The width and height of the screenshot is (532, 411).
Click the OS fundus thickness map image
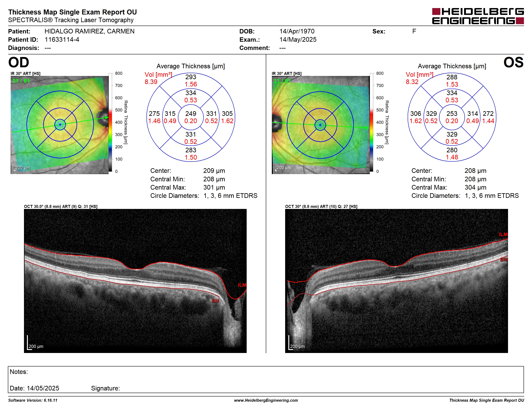tap(321, 125)
